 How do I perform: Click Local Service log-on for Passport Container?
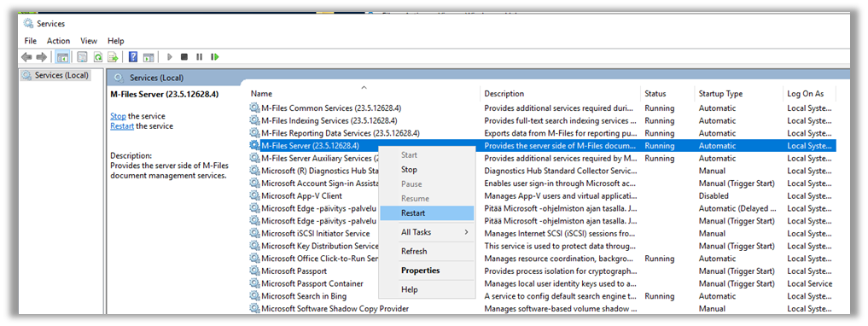point(809,283)
